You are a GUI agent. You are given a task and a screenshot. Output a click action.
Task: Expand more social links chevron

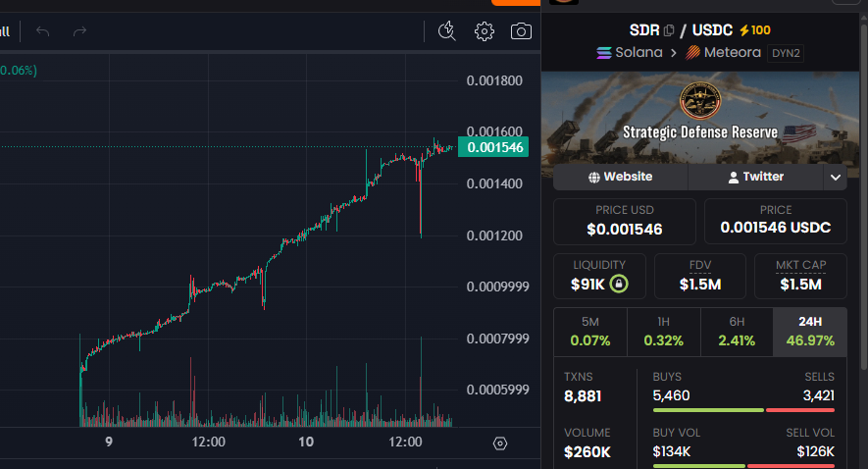[836, 178]
